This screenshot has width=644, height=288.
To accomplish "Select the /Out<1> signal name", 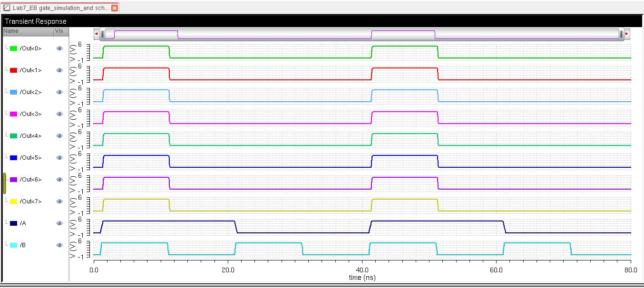I will point(30,70).
